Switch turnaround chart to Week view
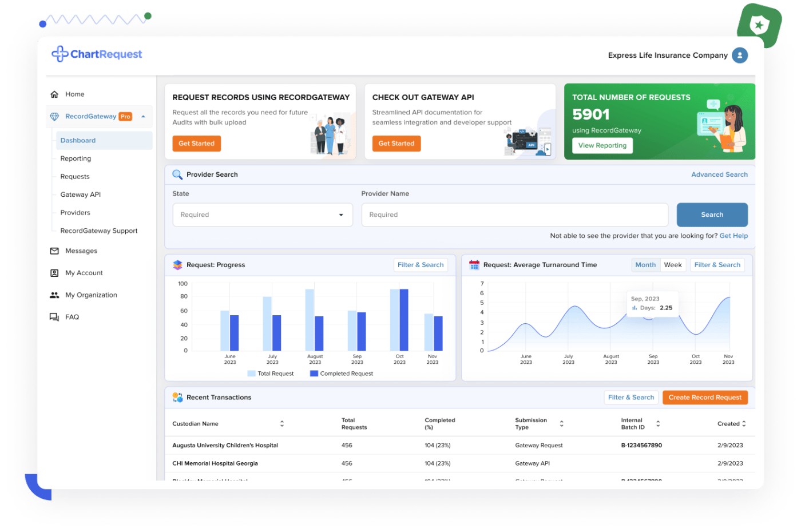This screenshot has width=801, height=532. [x=673, y=265]
